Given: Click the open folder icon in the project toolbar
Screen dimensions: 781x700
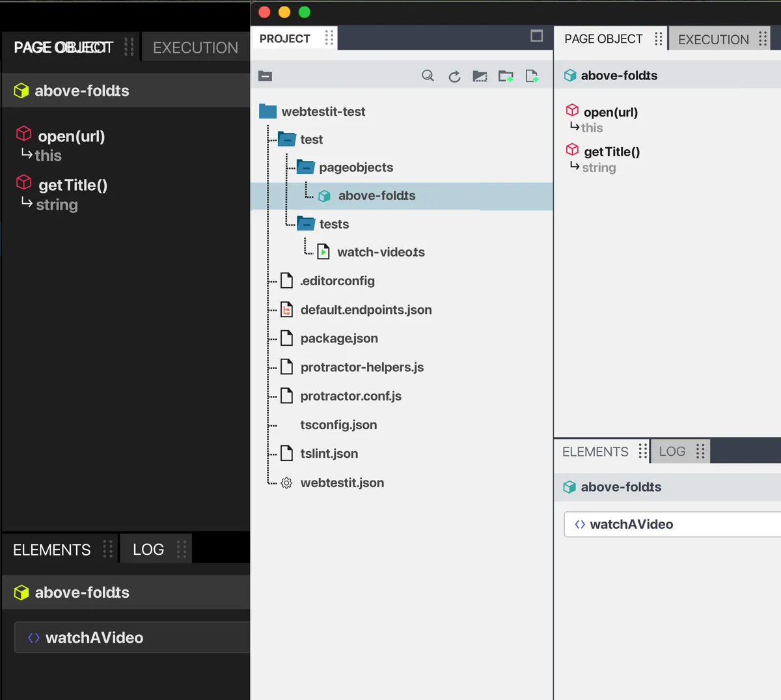Looking at the screenshot, I should pyautogui.click(x=480, y=76).
